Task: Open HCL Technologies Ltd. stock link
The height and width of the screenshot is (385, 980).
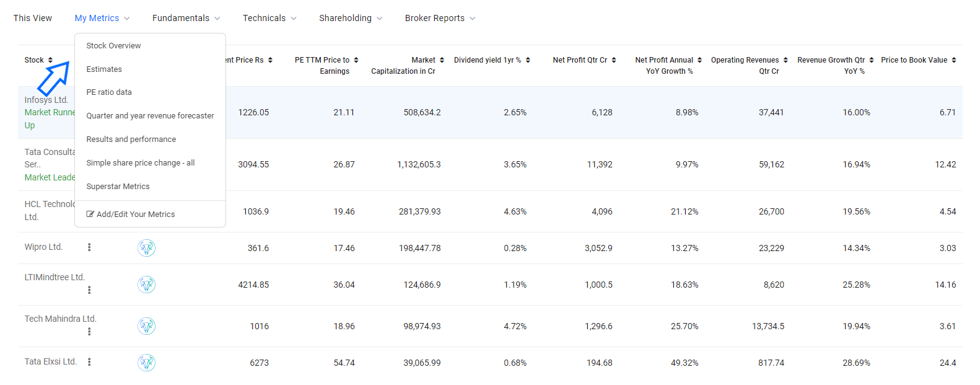Action: click(50, 210)
